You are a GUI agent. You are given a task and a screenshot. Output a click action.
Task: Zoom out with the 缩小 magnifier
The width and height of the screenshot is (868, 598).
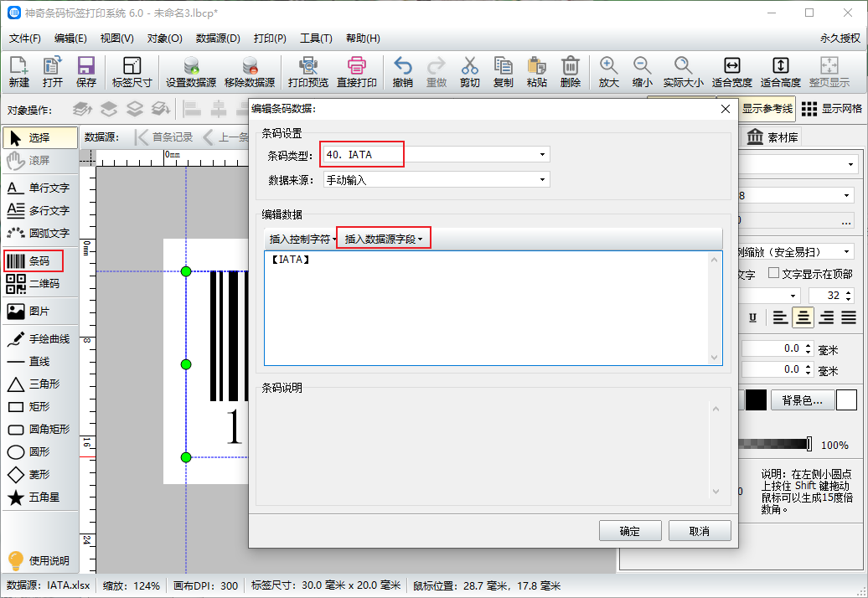click(x=642, y=72)
